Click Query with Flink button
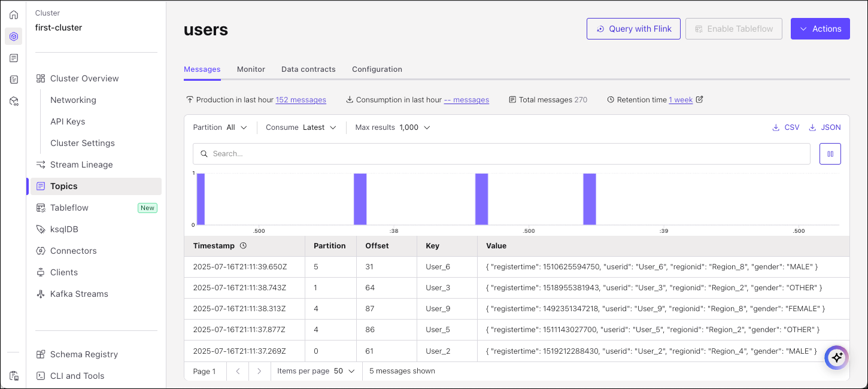 [x=633, y=29]
